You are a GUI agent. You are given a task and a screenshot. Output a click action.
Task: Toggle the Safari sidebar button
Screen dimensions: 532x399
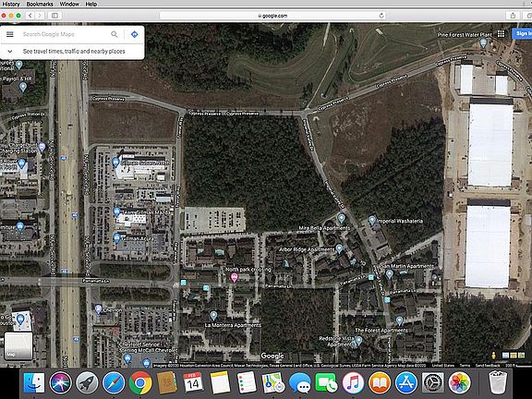54,16
